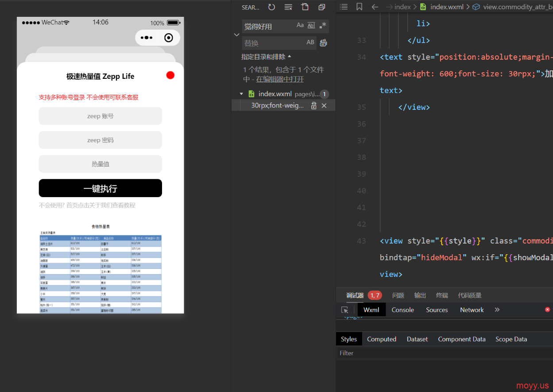Screen dimensions: 553x392
Task: Click the 在编辑器中打开 link
Action: (x=280, y=79)
